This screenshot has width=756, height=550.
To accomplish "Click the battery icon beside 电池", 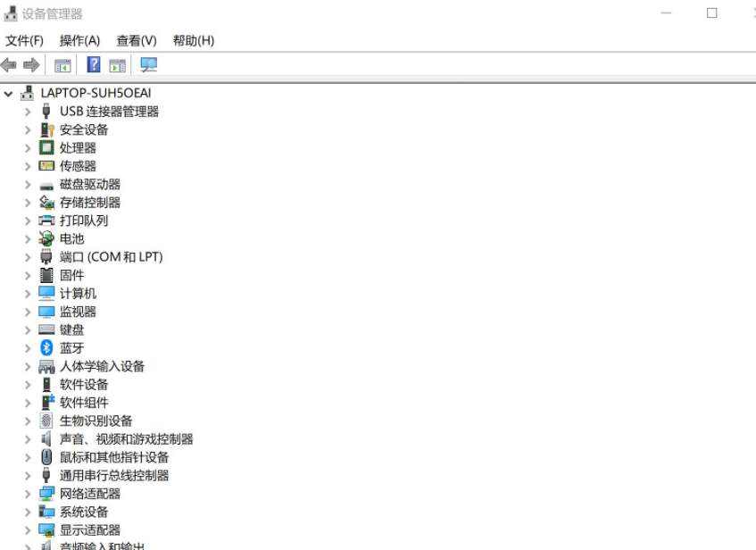I will pyautogui.click(x=46, y=238).
